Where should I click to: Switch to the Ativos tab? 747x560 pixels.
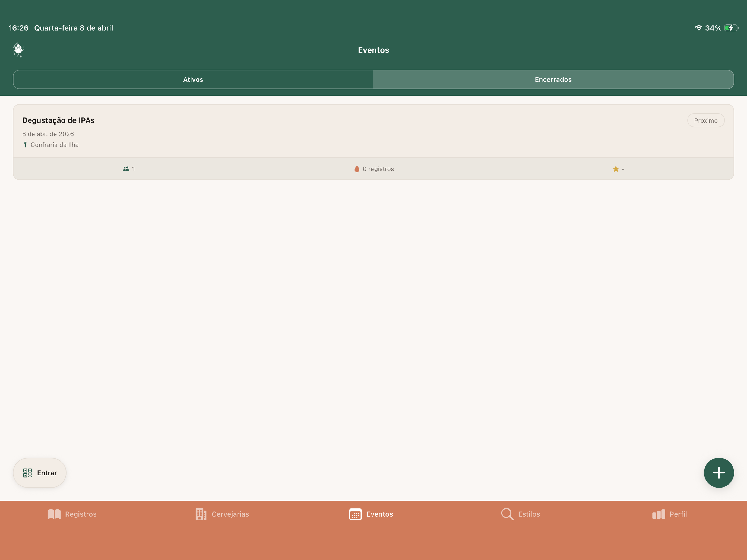[x=193, y=80]
